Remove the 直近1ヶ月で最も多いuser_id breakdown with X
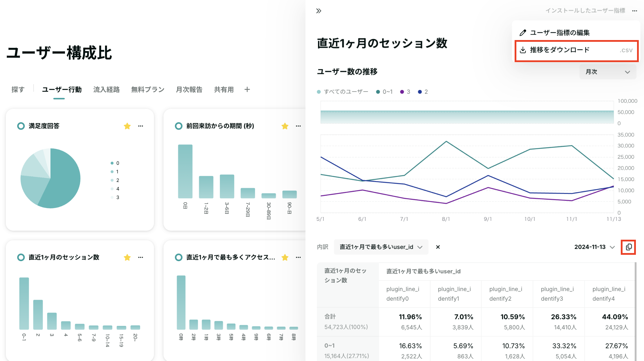Viewport: 644px width, 361px height. click(438, 247)
